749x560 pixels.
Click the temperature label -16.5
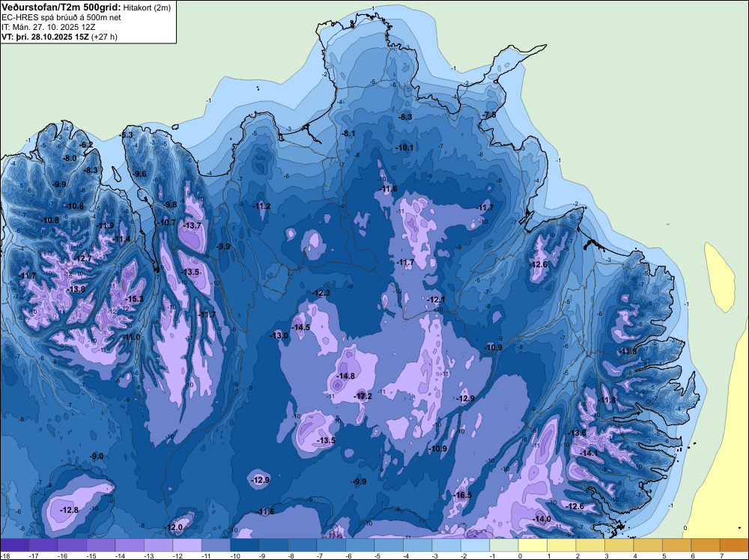[x=462, y=495]
